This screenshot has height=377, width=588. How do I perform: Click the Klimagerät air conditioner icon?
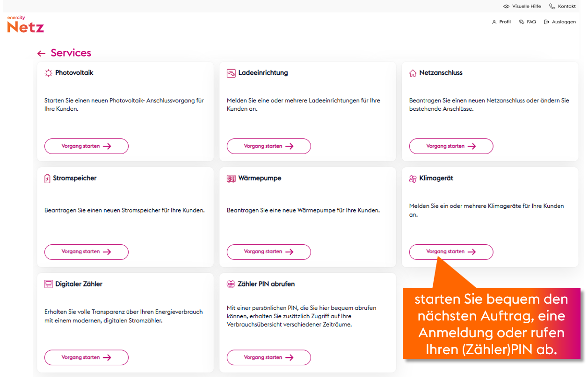[413, 178]
